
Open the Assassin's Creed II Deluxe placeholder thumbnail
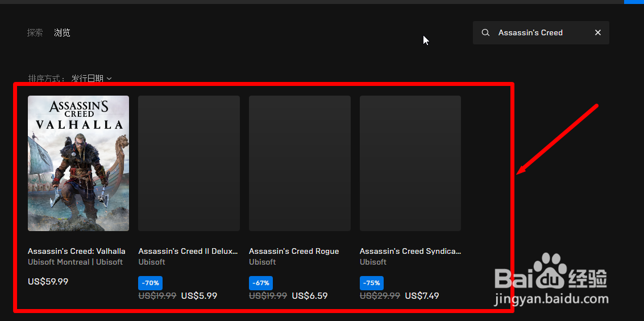189,163
